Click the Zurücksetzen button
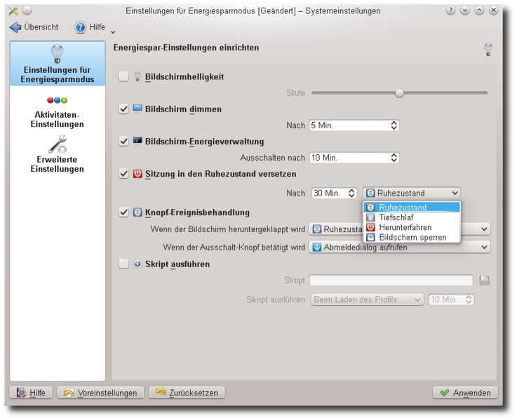Image resolution: width=517 pixels, height=420 pixels. click(187, 393)
